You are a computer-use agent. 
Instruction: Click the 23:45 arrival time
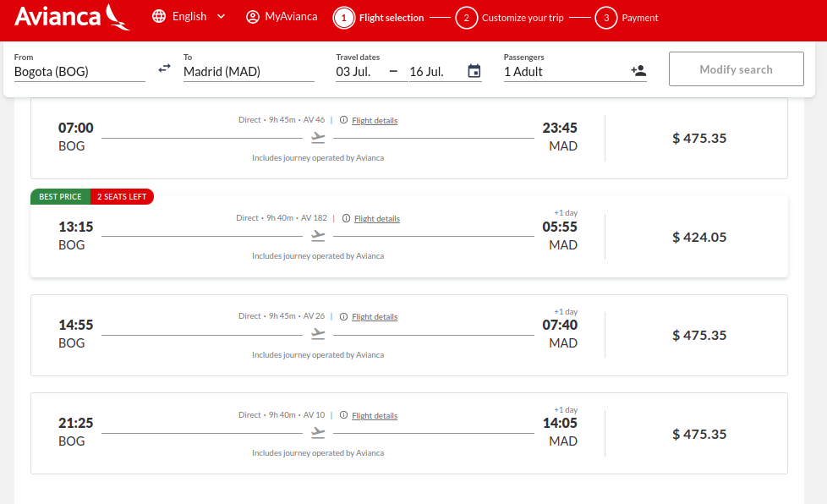(560, 128)
